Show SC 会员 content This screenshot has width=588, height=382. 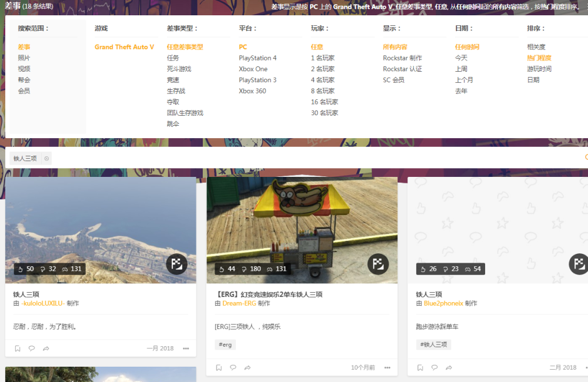(393, 80)
